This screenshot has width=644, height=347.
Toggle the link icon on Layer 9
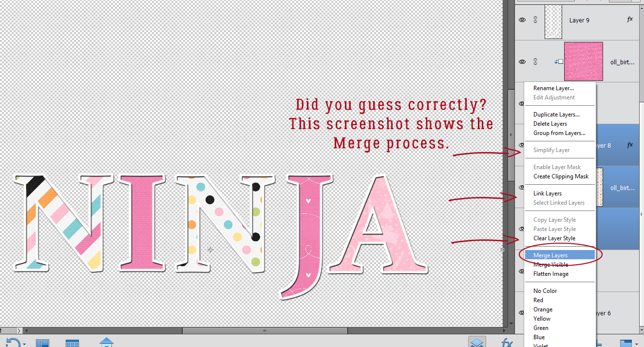coord(535,20)
